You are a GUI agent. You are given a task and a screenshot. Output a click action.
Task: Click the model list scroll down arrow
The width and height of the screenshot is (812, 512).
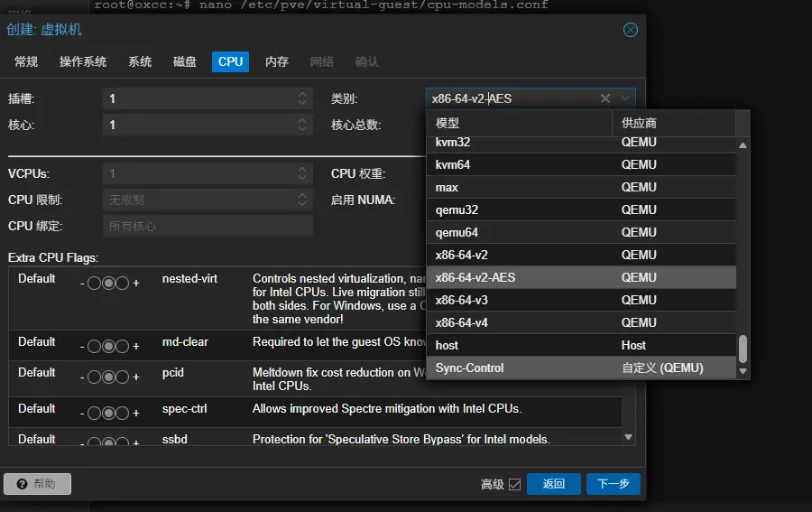[x=743, y=371]
